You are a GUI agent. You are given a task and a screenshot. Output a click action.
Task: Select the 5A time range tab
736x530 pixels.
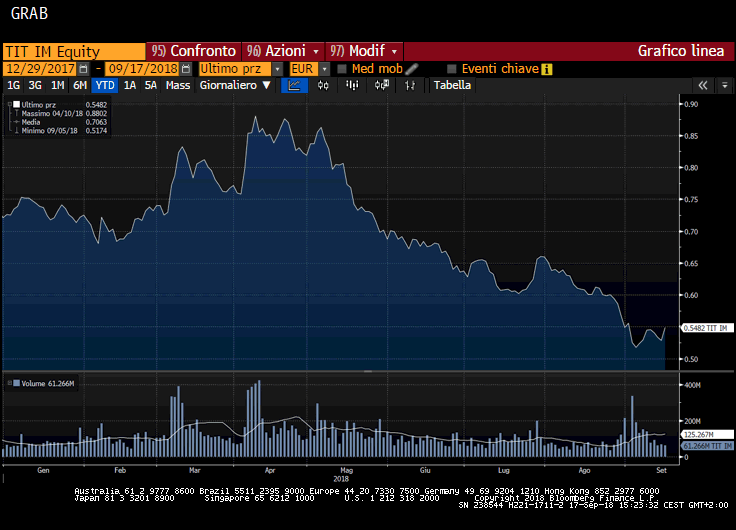pyautogui.click(x=151, y=85)
